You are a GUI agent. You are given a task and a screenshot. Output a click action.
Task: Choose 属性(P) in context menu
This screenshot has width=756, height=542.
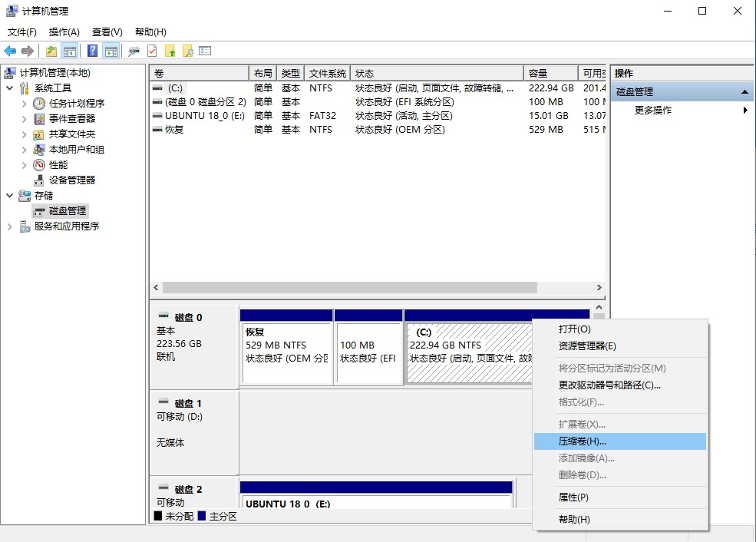click(x=619, y=497)
